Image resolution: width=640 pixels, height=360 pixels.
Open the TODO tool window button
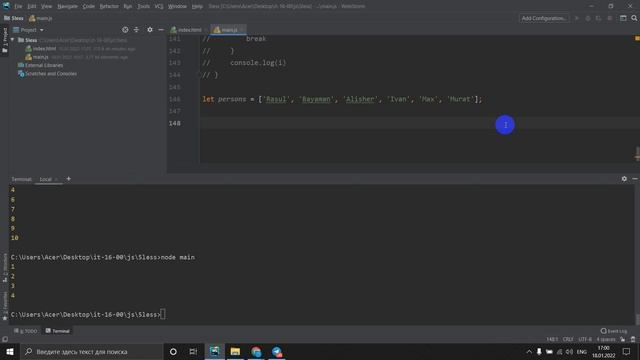25,331
